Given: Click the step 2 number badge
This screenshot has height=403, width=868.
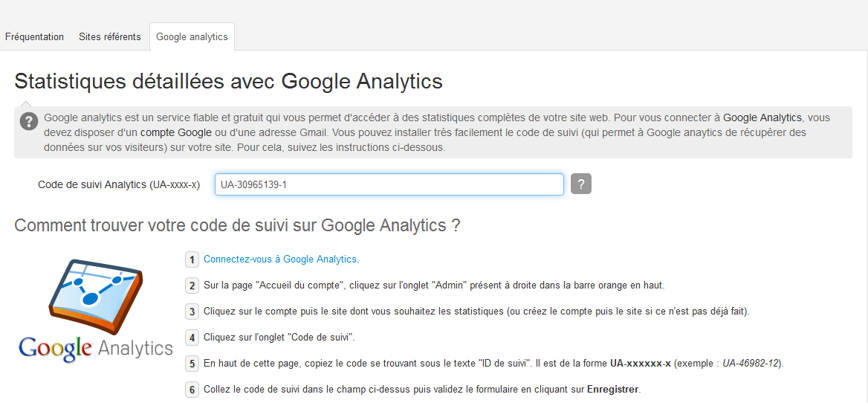Looking at the screenshot, I should click(x=192, y=286).
